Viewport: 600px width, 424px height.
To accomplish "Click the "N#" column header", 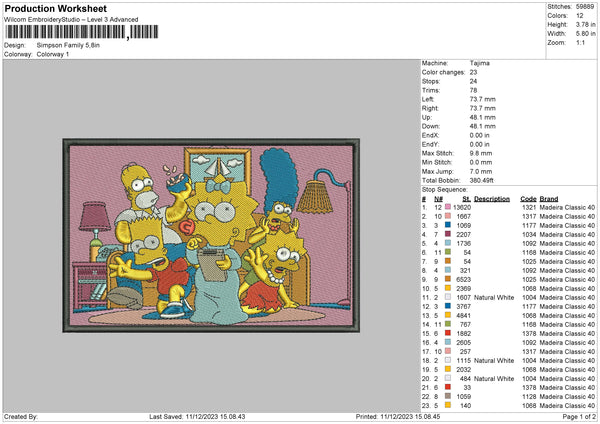I will pos(439,199).
